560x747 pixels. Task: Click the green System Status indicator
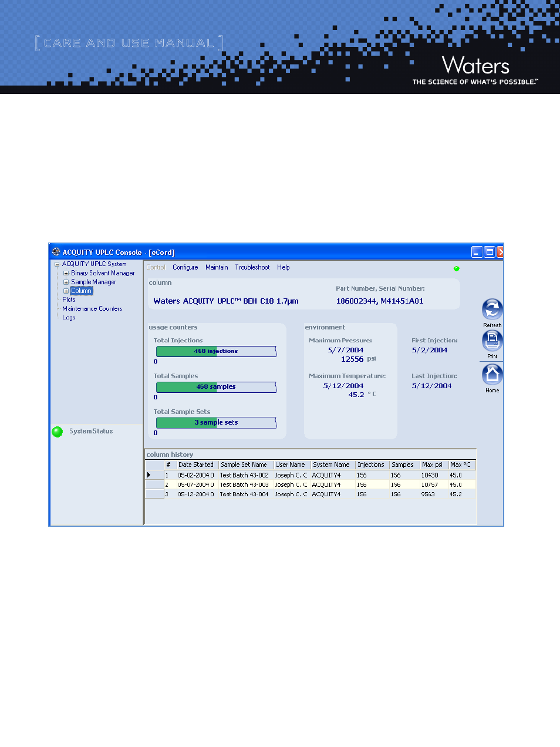(58, 432)
